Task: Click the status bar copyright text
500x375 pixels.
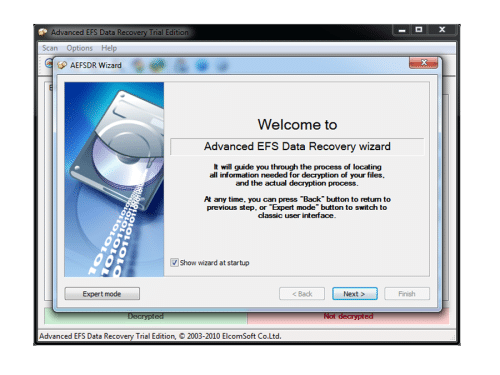Action: 160,336
